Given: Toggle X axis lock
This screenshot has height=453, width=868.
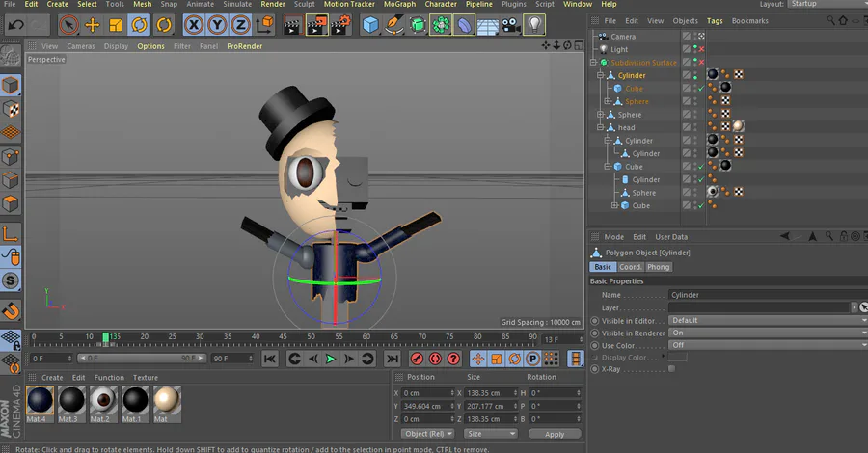Looking at the screenshot, I should 193,25.
